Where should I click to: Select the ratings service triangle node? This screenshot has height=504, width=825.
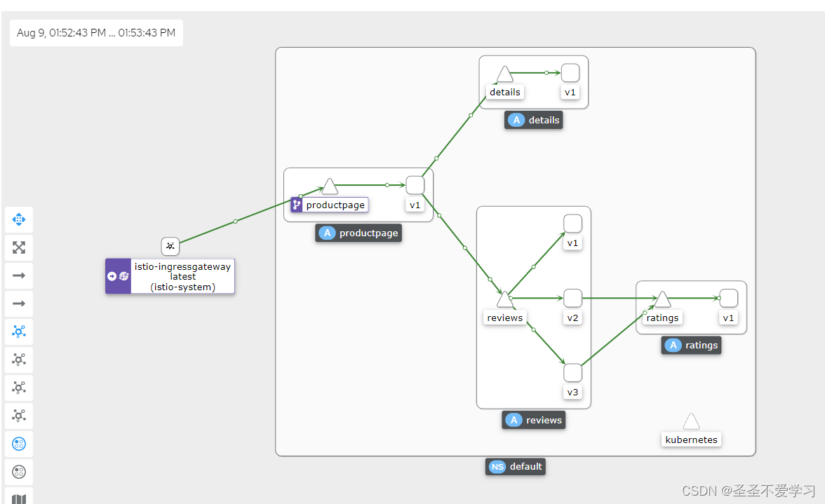662,299
